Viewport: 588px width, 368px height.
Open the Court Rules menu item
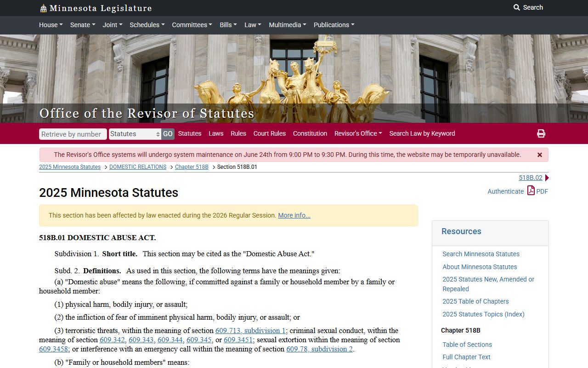click(270, 133)
